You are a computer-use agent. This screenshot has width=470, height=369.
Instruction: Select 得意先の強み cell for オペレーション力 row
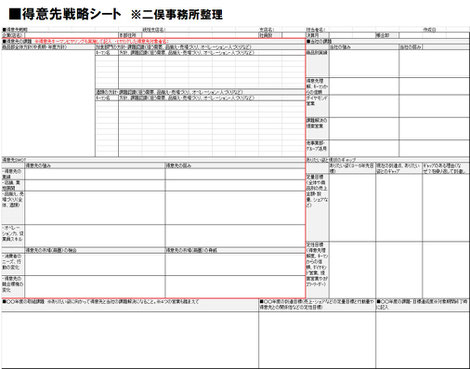(95, 236)
